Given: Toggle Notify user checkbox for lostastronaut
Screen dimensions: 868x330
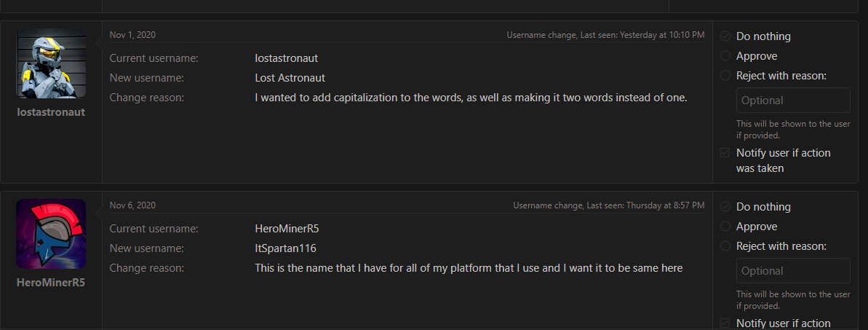Looking at the screenshot, I should [x=725, y=153].
